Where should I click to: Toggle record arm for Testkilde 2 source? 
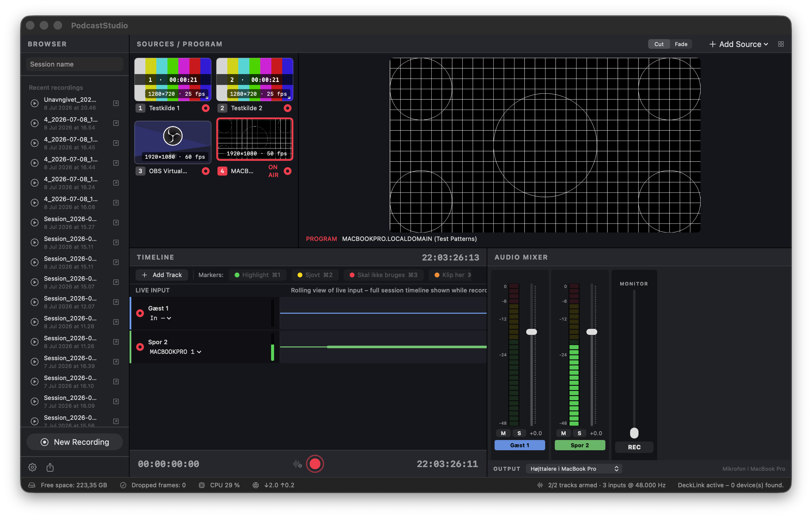click(x=287, y=108)
